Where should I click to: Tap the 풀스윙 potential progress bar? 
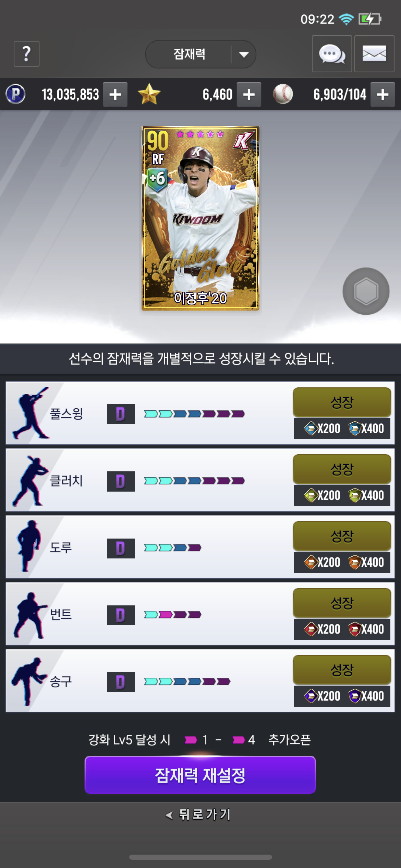pyautogui.click(x=194, y=414)
